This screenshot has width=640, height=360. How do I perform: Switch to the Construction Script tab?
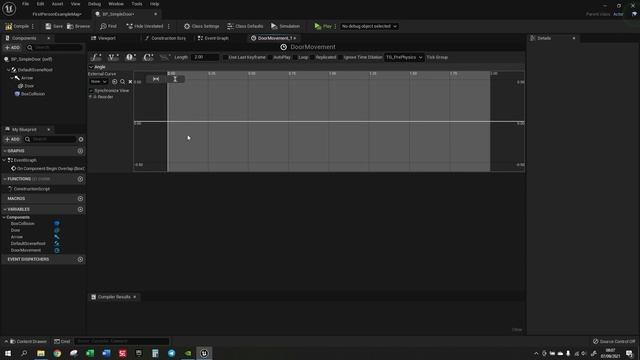click(x=165, y=38)
